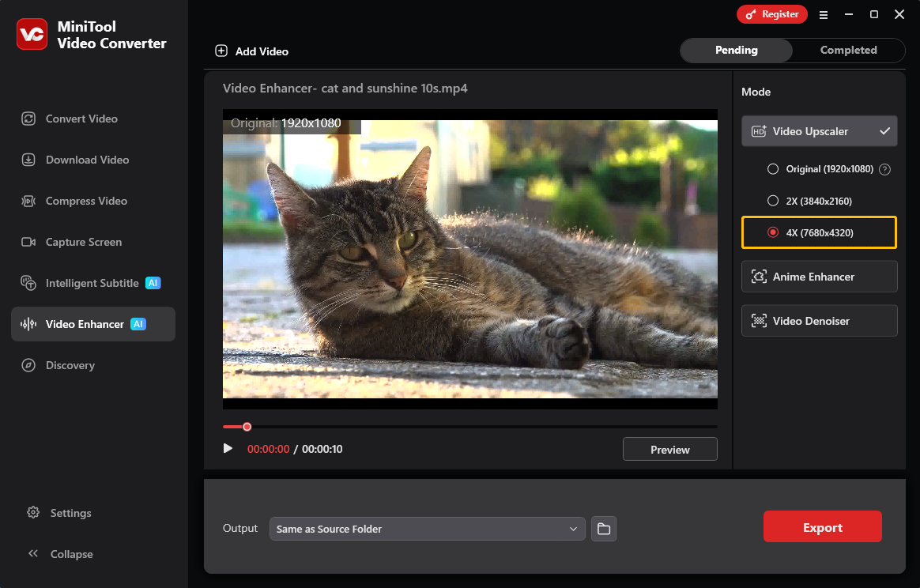Image resolution: width=920 pixels, height=588 pixels.
Task: Open the Discovery section
Action: pyautogui.click(x=70, y=365)
